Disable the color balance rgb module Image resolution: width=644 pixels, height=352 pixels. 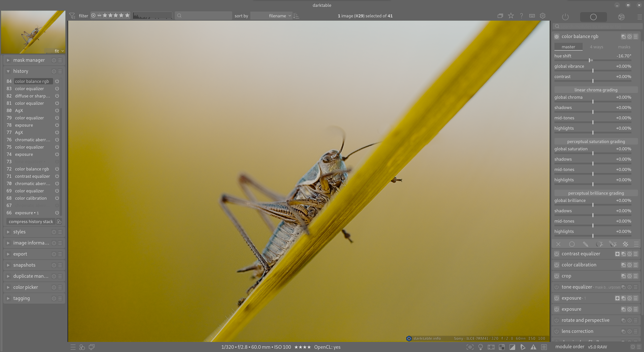point(557,37)
